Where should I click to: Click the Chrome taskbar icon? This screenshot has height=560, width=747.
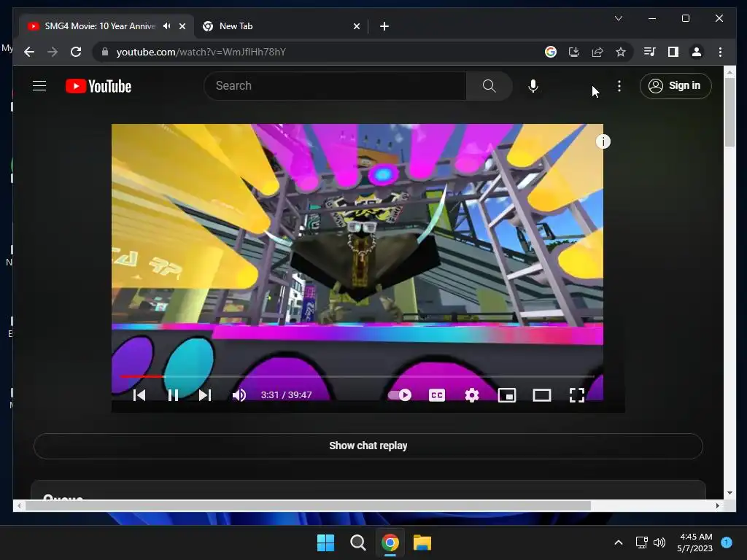coord(390,542)
